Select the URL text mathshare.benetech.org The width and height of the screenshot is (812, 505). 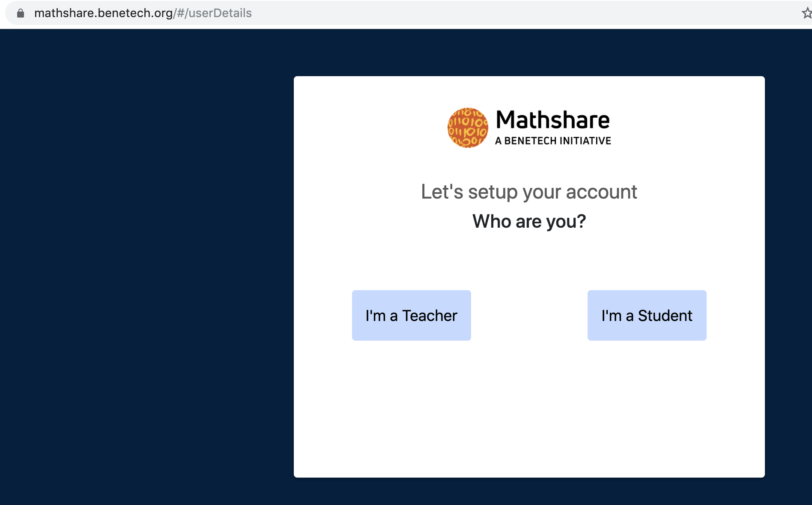coord(103,13)
